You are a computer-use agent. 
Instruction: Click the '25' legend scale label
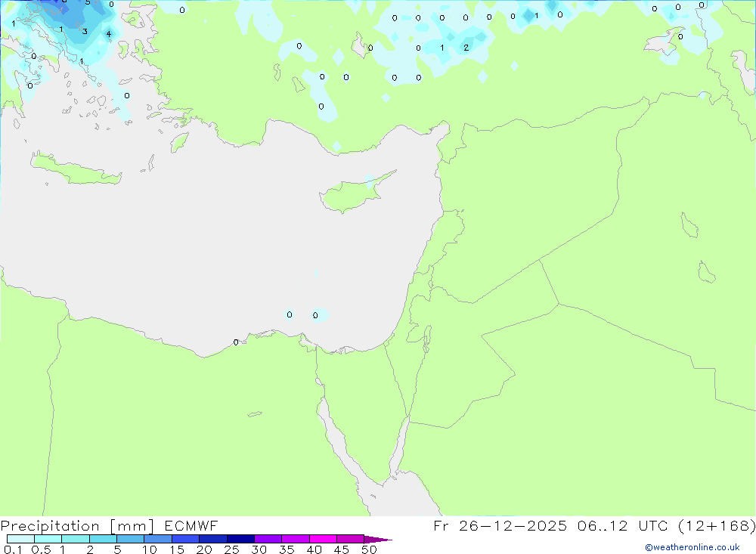(231, 549)
